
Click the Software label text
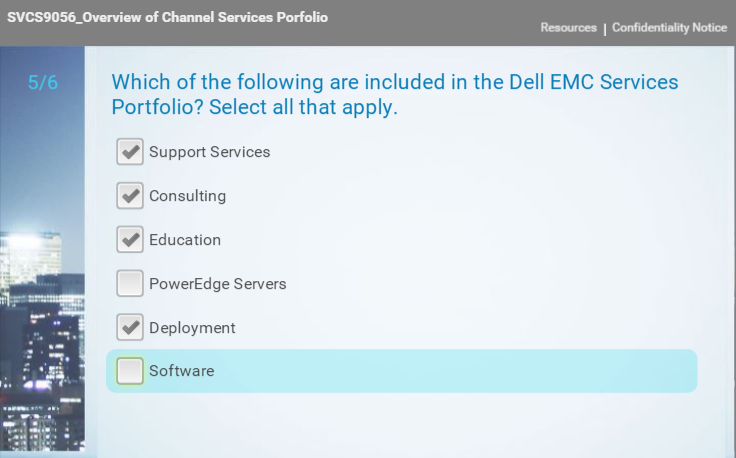(182, 371)
